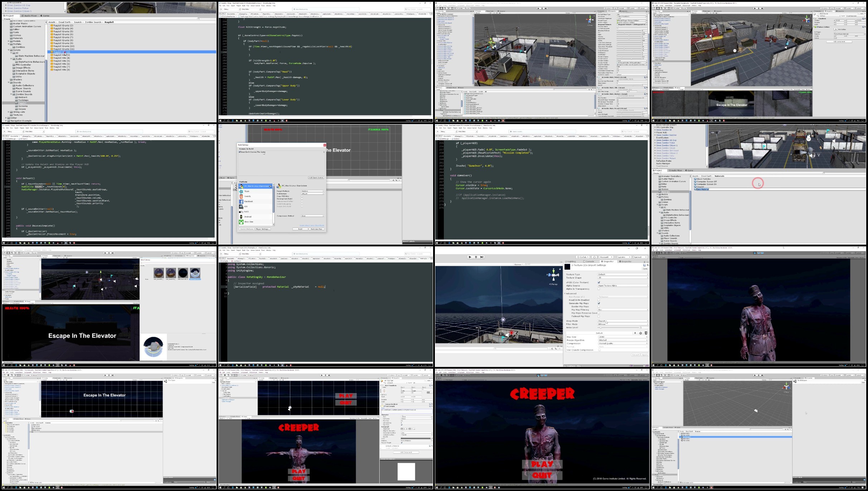Image resolution: width=868 pixels, height=491 pixels.
Task: Select the tvOS platform in Build Settings
Action: click(x=256, y=212)
